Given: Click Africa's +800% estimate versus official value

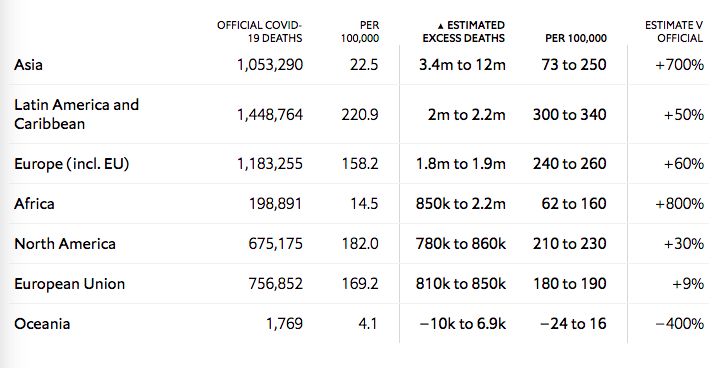Looking at the screenshot, I should pos(679,203).
